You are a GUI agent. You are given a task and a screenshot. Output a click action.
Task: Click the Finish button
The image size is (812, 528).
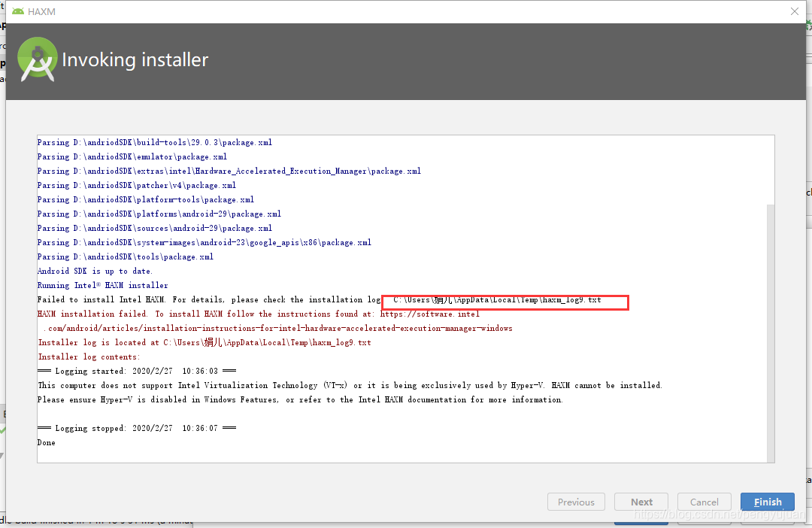pos(767,502)
